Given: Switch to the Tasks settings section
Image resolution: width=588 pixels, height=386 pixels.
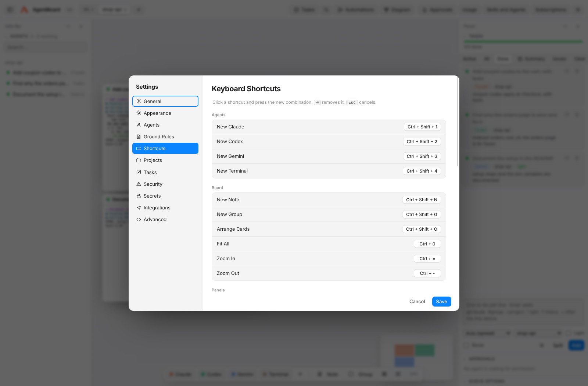Looking at the screenshot, I should tap(165, 172).
